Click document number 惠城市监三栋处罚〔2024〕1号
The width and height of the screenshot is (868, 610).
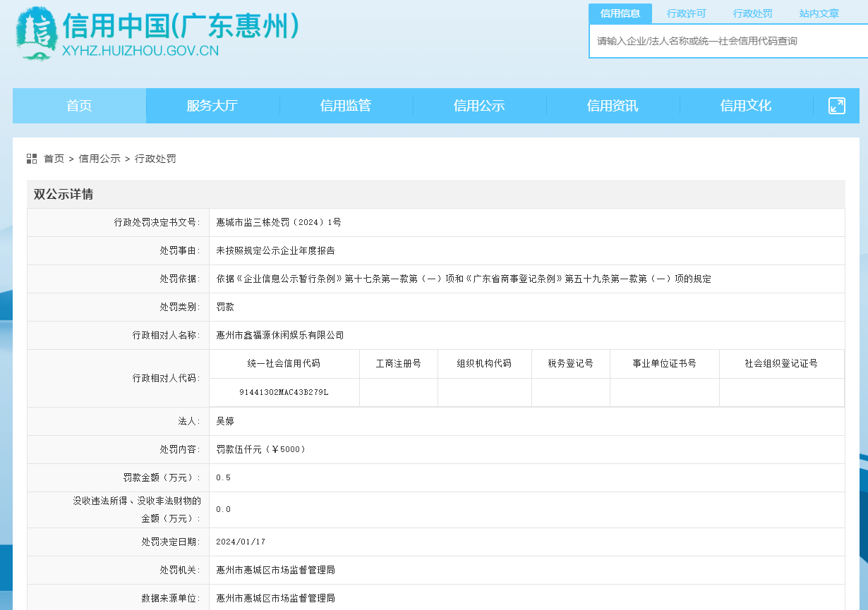coord(279,222)
